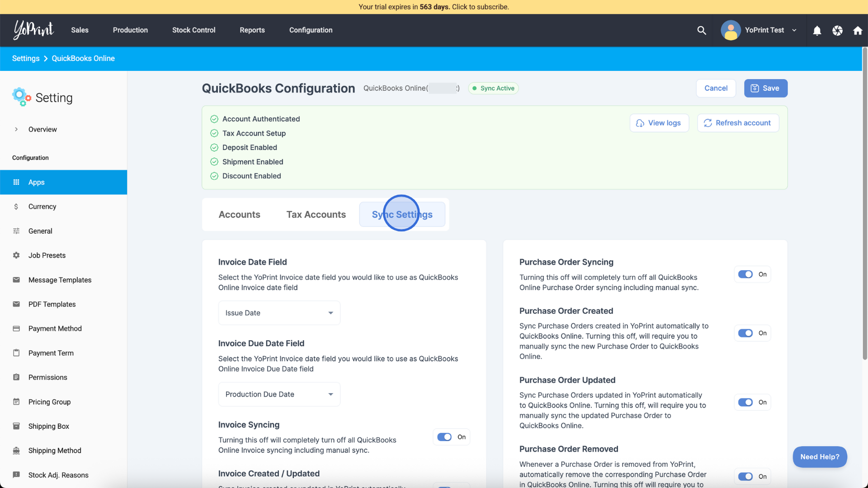Toggle Purchase Order Syncing switch
This screenshot has height=488, width=868.
[745, 274]
